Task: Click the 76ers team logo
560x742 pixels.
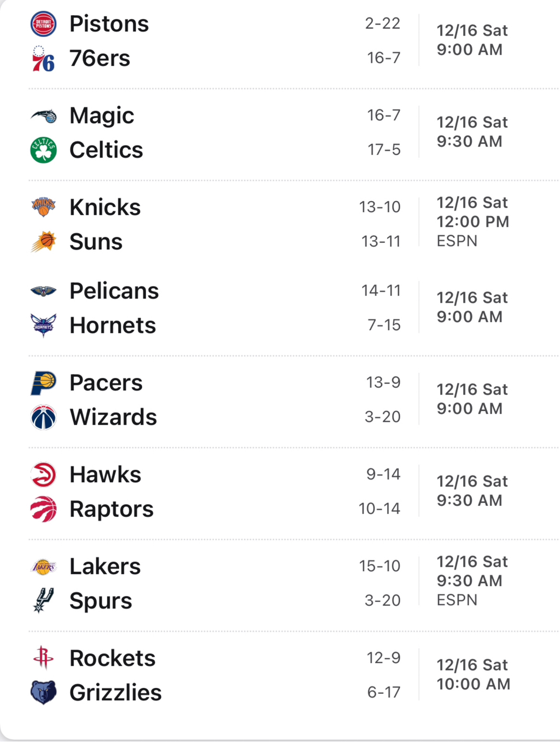Action: [43, 59]
